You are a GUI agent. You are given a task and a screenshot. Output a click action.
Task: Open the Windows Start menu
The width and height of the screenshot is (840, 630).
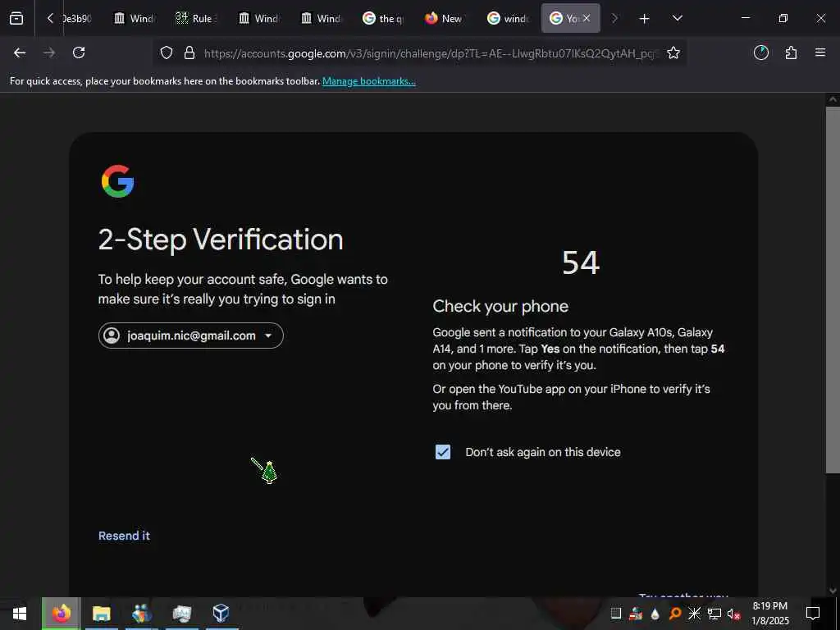(20, 614)
